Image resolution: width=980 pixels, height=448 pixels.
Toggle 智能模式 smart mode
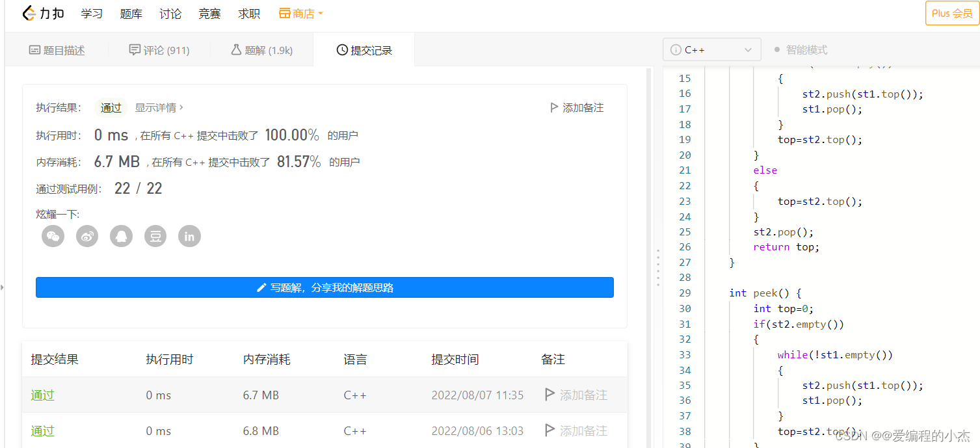coord(800,50)
